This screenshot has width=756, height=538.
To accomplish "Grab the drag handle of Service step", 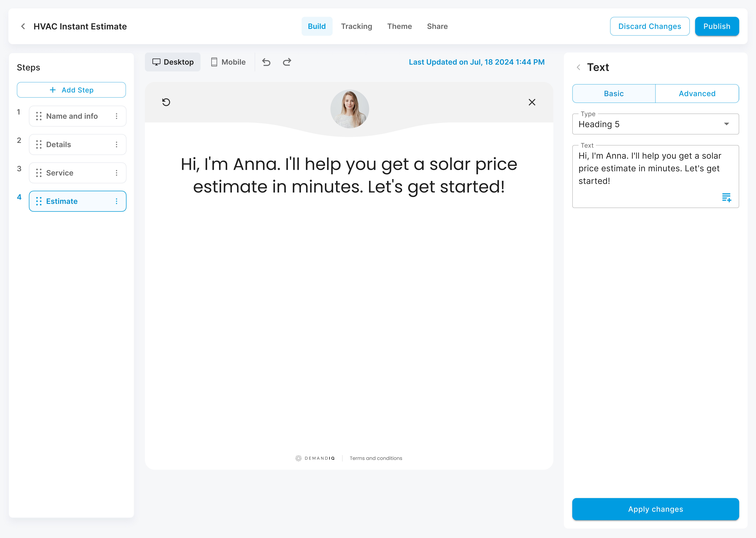I will (39, 173).
